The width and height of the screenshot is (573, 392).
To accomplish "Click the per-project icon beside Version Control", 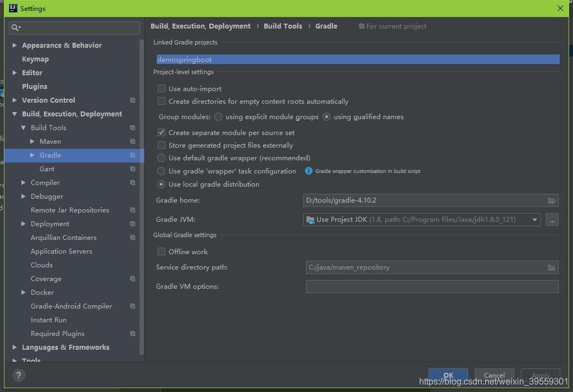I will (x=132, y=100).
